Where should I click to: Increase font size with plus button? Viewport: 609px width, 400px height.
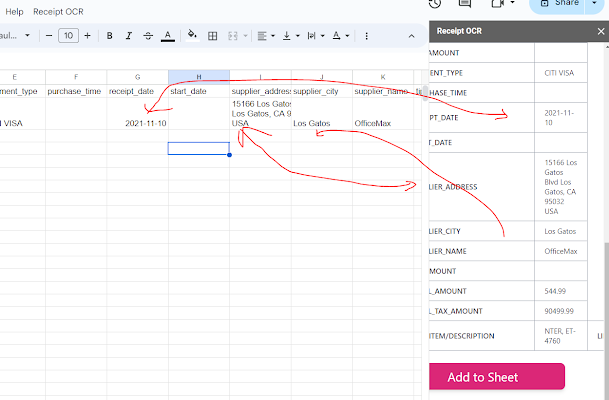pos(87,36)
